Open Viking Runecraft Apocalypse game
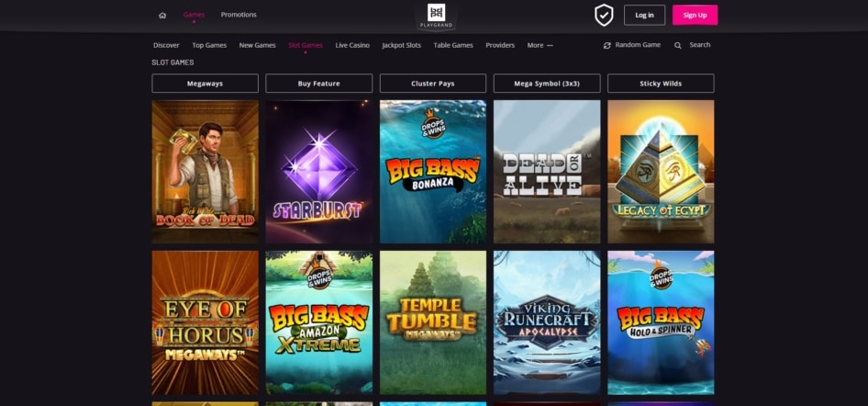This screenshot has width=868, height=406. 547,322
